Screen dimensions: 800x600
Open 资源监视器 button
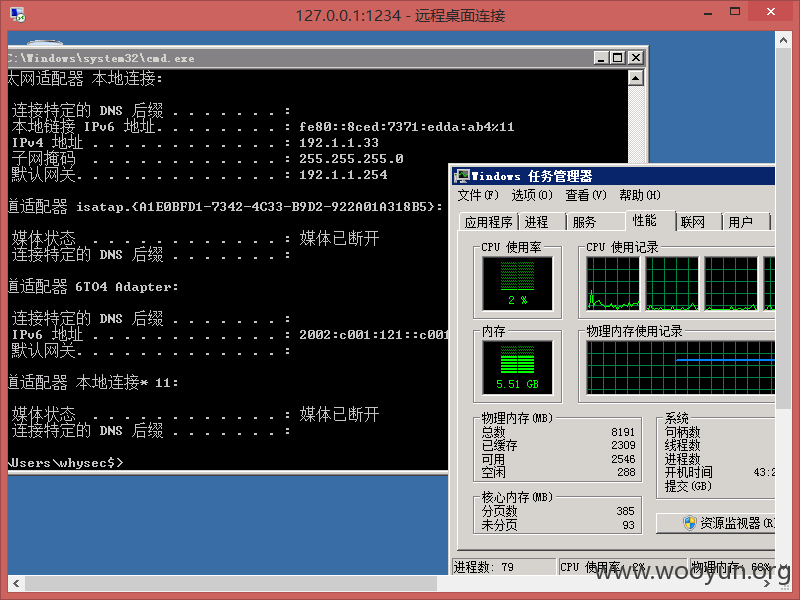(x=716, y=523)
